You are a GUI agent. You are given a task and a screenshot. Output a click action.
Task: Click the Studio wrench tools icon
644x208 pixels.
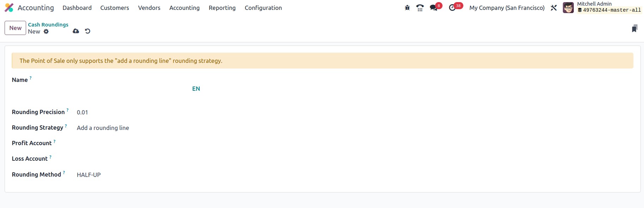(x=554, y=8)
